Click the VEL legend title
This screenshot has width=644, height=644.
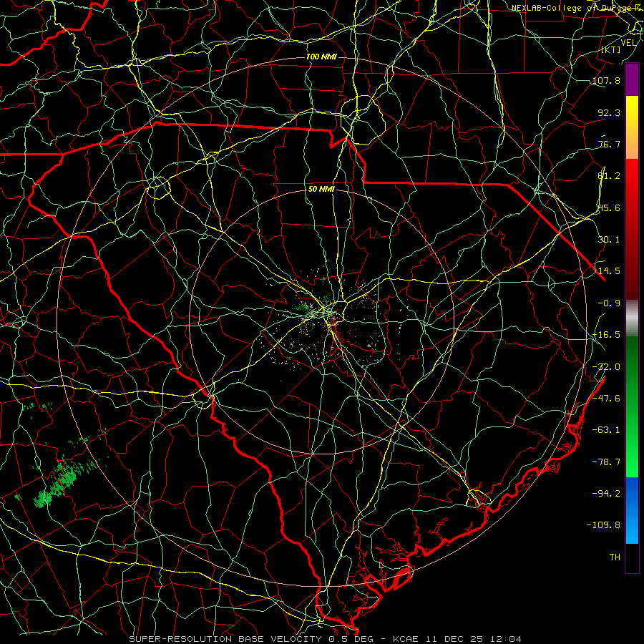click(x=629, y=43)
